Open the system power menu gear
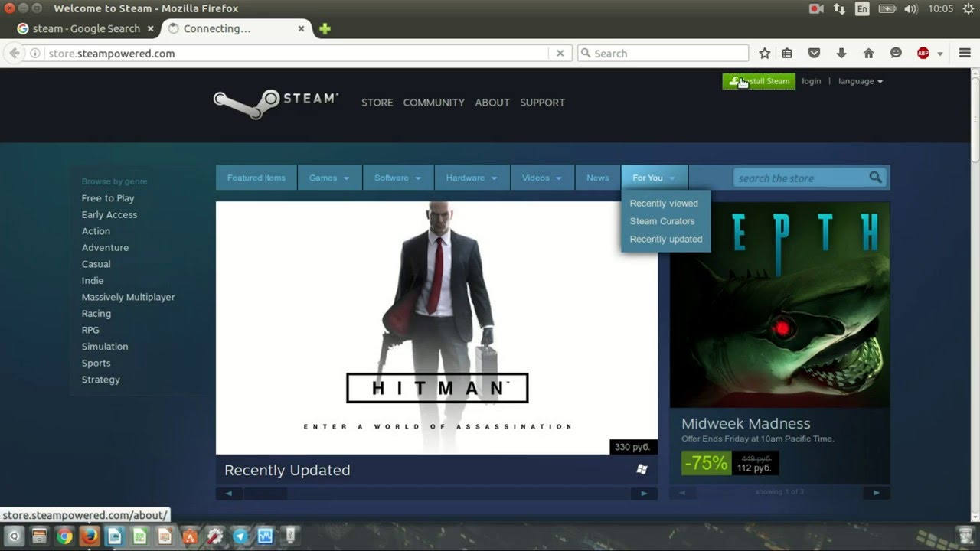The image size is (980, 551). 967,9
